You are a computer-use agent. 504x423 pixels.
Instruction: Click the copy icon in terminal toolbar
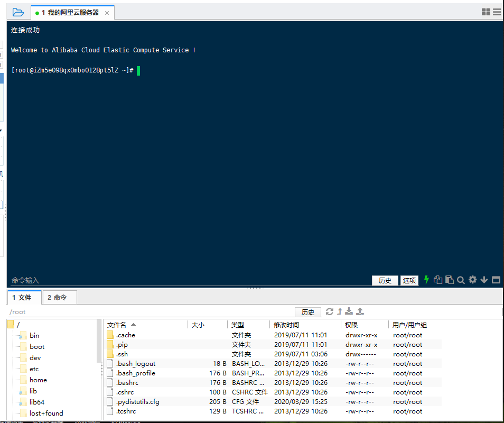pyautogui.click(x=438, y=280)
